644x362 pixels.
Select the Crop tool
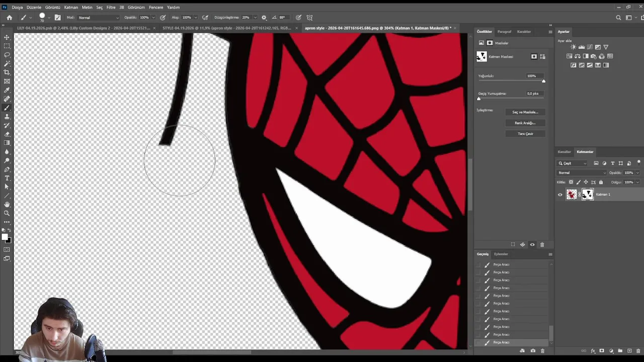[x=7, y=72]
